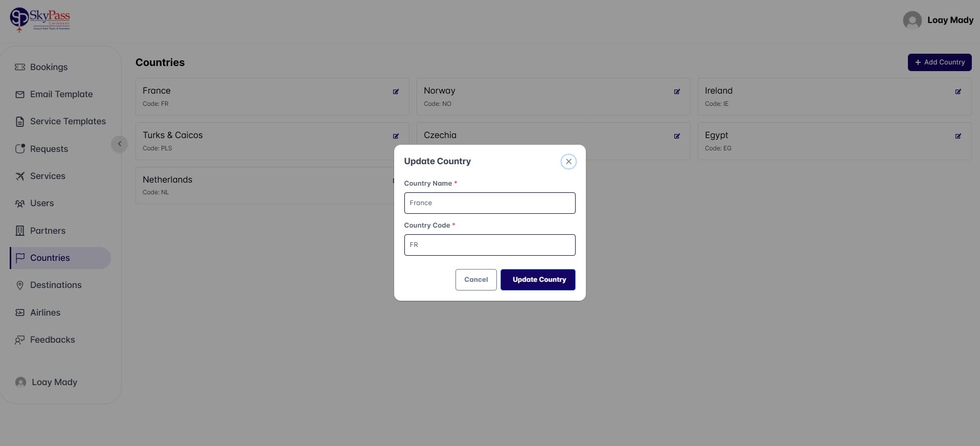The height and width of the screenshot is (446, 980).
Task: Open the Bookings menu item
Action: (x=60, y=67)
